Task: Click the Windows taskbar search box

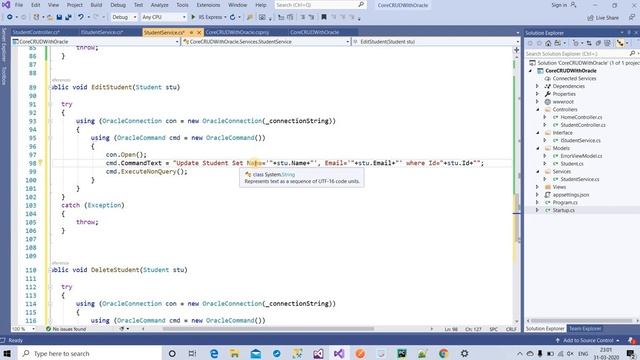Action: pos(89,353)
